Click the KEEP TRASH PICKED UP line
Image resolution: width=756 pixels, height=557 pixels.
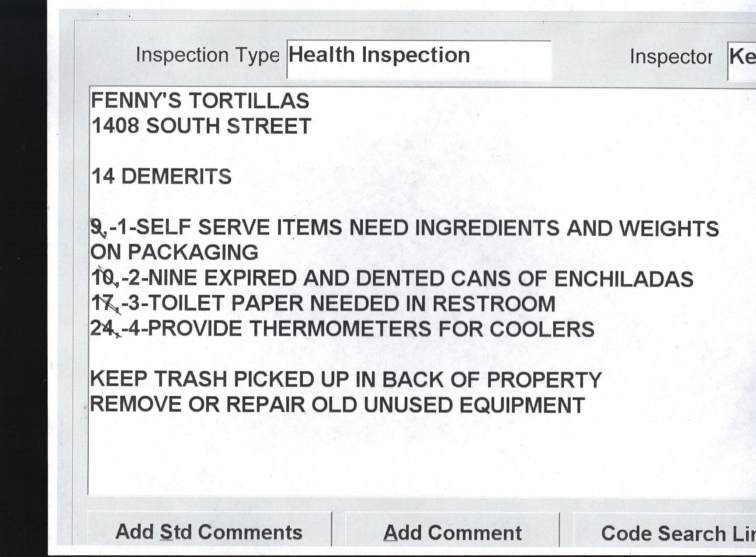345,379
